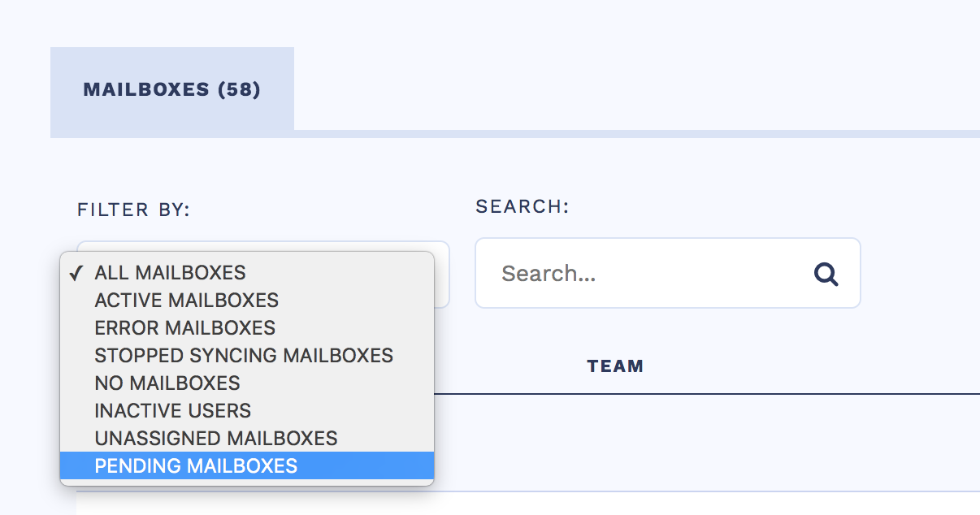Choose Active Mailboxes from the filter list

click(186, 301)
